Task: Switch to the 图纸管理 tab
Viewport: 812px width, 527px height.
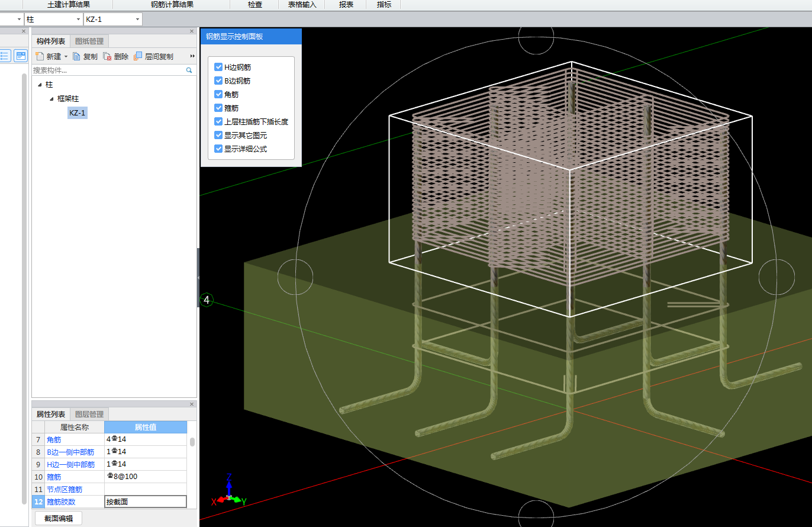Action: tap(89, 41)
